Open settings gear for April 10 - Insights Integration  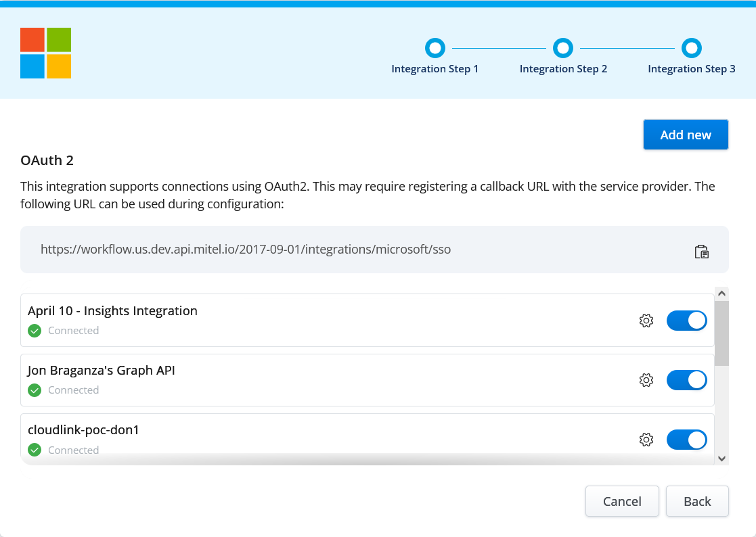click(646, 321)
